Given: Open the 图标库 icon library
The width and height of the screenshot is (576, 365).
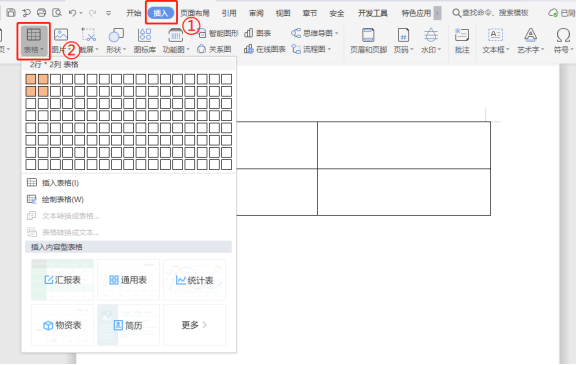Looking at the screenshot, I should 145,41.
